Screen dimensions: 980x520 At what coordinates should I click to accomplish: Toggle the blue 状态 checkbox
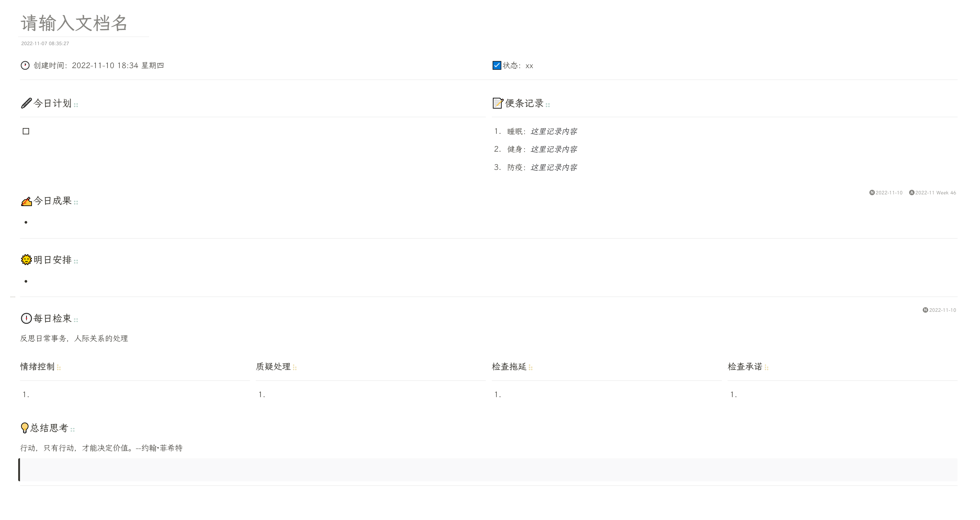click(x=497, y=65)
